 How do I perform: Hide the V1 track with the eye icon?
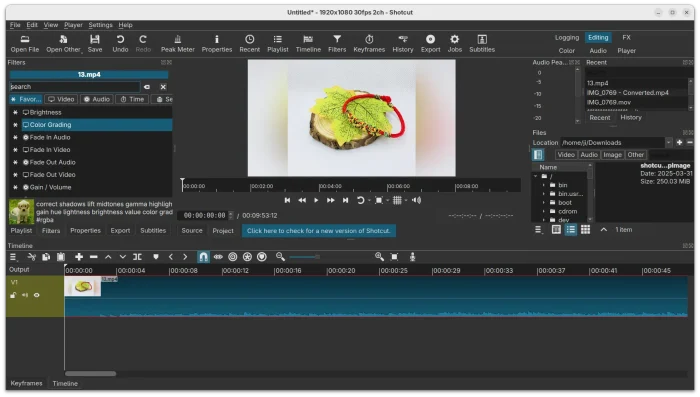pos(37,295)
